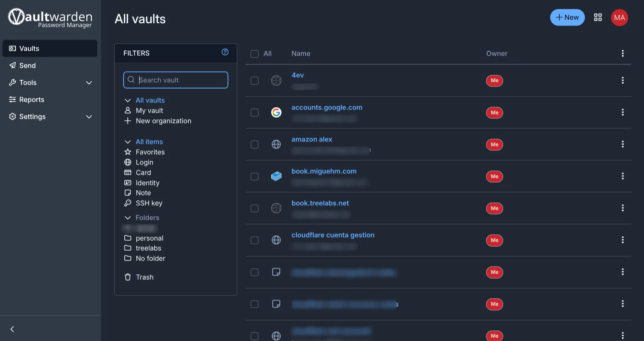
Task: Click the Google logo icon of accounts.google.com
Action: (x=276, y=112)
